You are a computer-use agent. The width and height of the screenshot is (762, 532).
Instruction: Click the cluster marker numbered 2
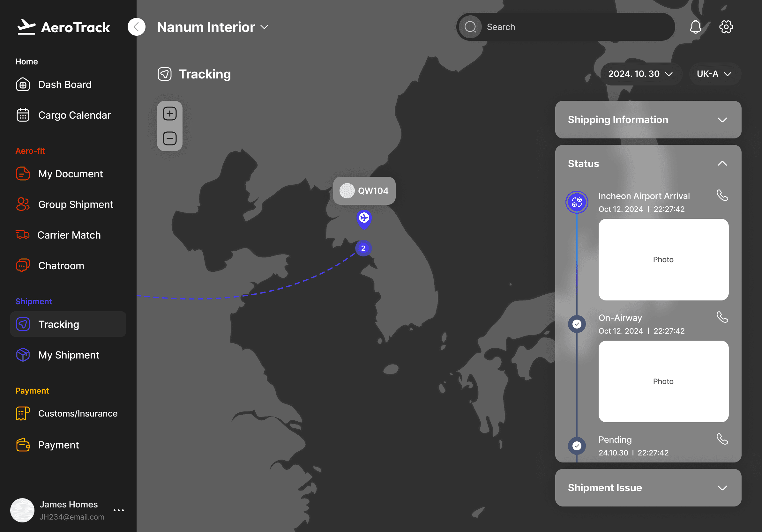pyautogui.click(x=363, y=248)
